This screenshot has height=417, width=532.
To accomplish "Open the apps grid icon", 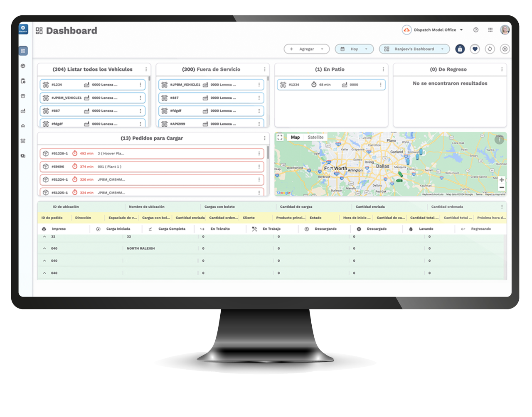I will point(490,30).
